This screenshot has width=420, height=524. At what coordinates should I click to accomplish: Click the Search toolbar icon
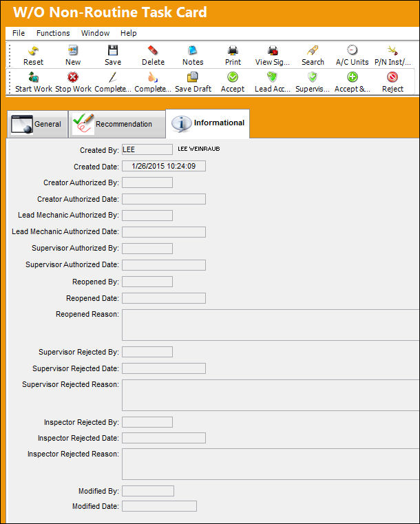pyautogui.click(x=313, y=51)
